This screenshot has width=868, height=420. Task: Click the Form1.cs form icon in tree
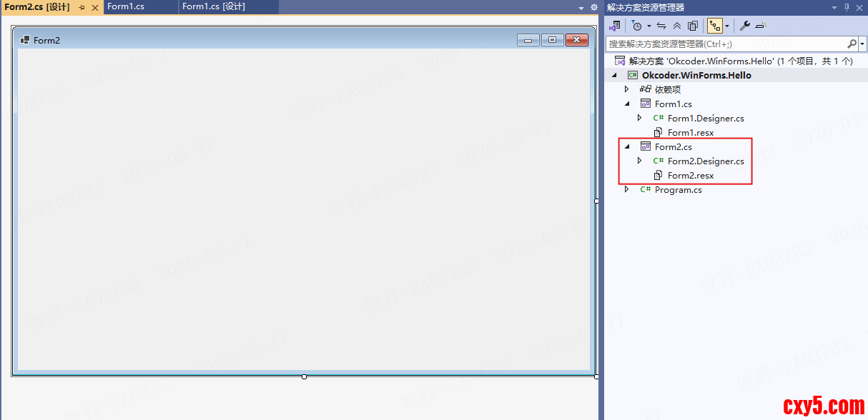646,104
